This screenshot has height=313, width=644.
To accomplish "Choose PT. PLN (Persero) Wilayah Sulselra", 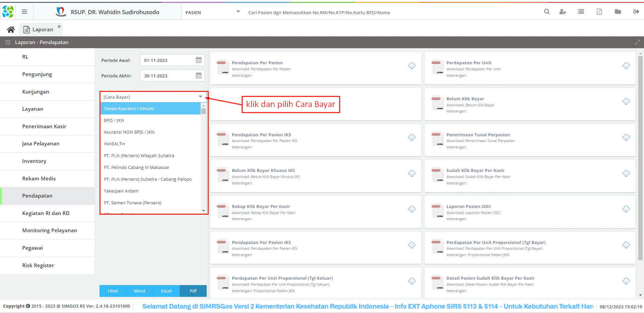I will point(150,156).
